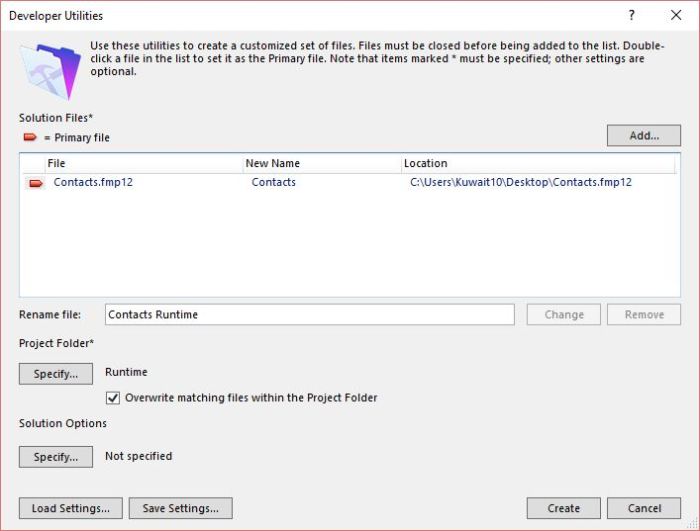Toggle Overwrite matching files checkbox
Image resolution: width=700 pixels, height=531 pixels.
tap(113, 397)
